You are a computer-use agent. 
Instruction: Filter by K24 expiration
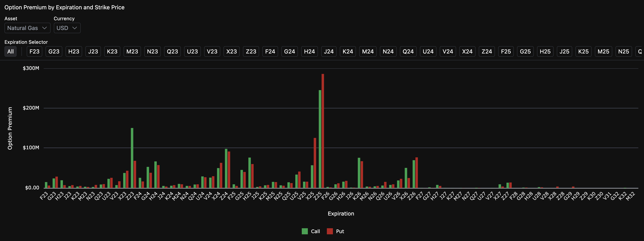(348, 52)
